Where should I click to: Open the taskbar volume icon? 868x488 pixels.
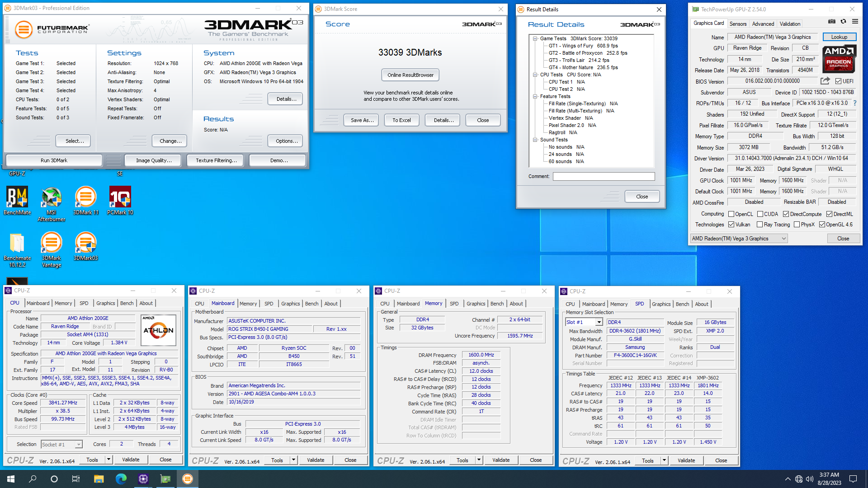(x=810, y=479)
